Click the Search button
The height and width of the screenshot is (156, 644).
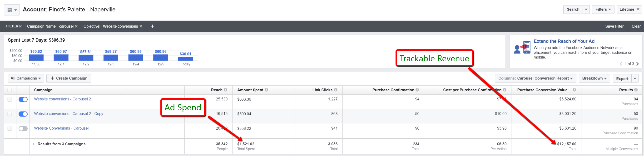click(x=573, y=10)
